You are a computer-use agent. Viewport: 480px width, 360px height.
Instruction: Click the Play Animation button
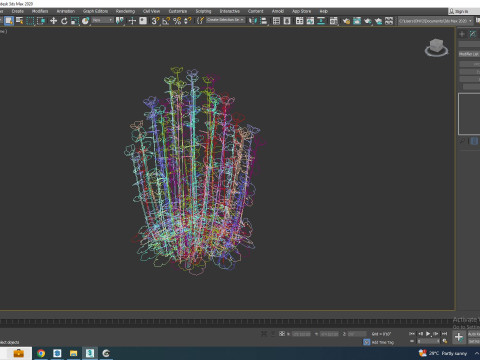click(428, 333)
